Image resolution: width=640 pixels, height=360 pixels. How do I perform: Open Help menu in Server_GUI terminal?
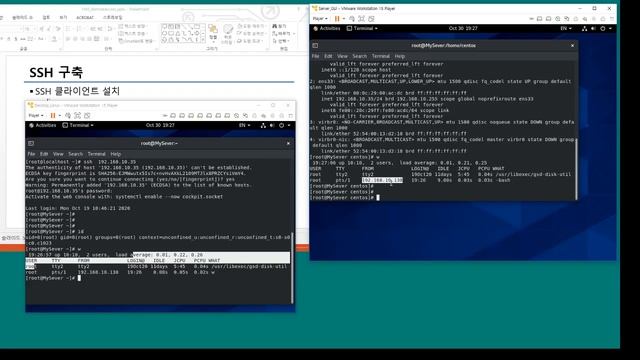coord(400,56)
